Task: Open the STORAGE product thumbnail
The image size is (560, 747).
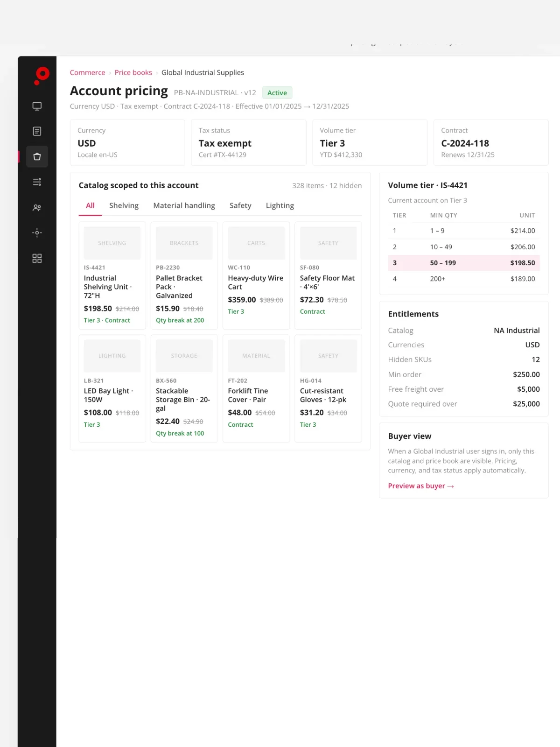Action: pos(184,356)
